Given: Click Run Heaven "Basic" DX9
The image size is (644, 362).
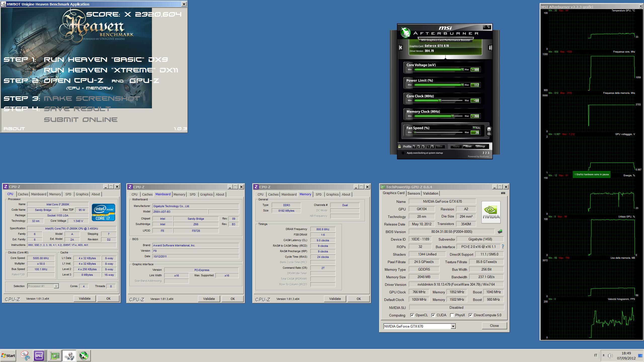Looking at the screenshot, I should tap(106, 60).
